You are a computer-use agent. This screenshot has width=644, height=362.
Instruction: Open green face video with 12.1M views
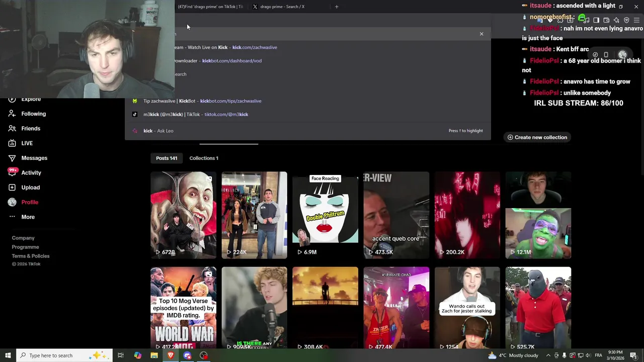[x=538, y=215]
